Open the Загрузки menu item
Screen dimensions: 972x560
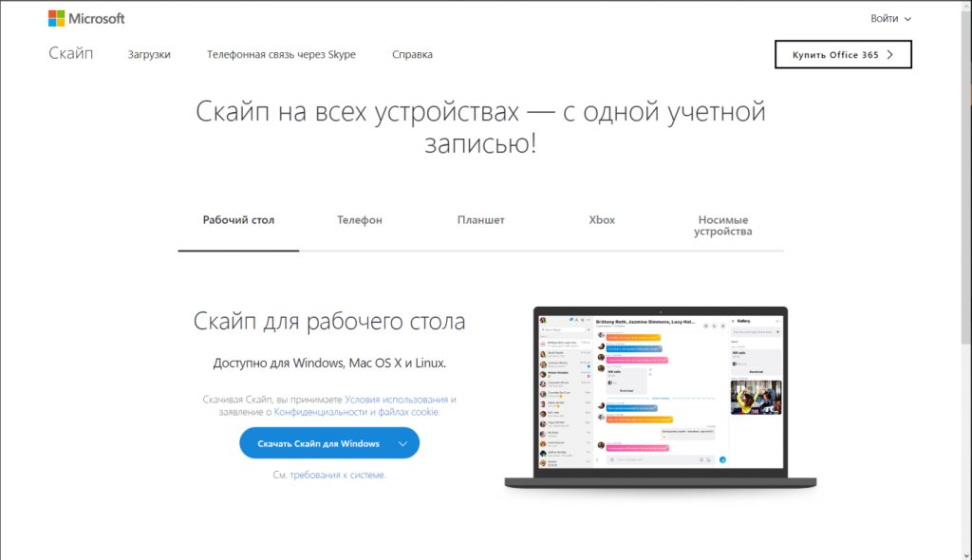149,55
